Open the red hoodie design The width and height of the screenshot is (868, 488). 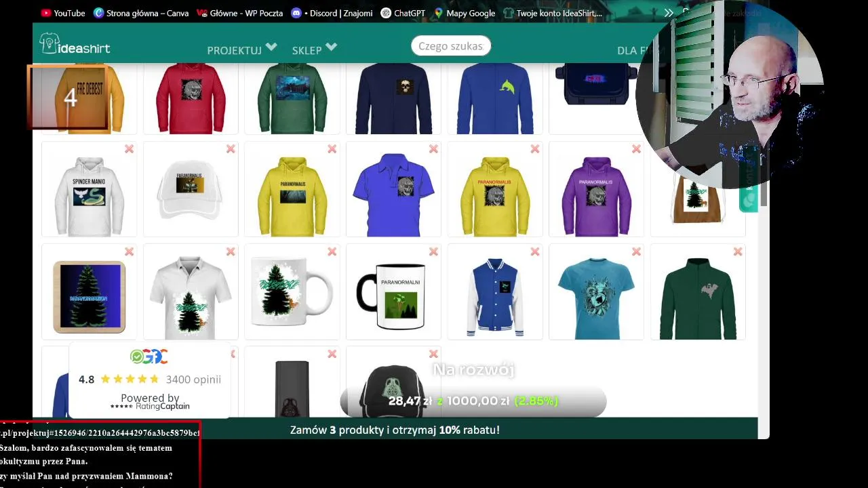[191, 98]
